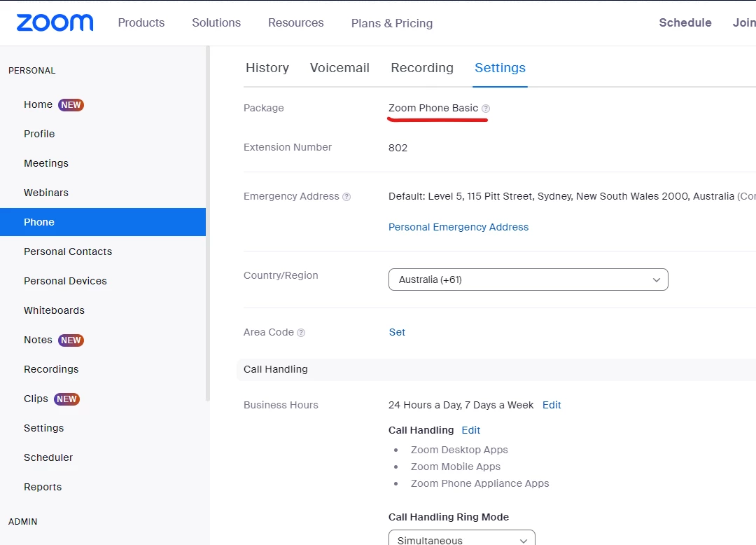Click the Zoom Phone Basic package text
The width and height of the screenshot is (756, 545).
[433, 108]
